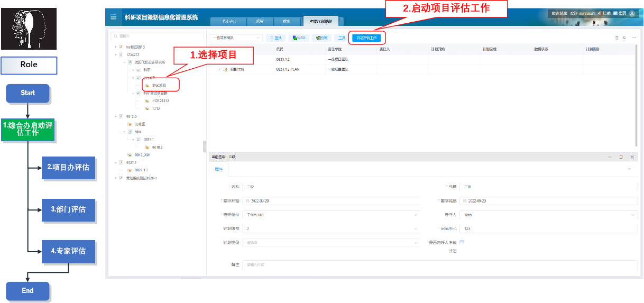The height and width of the screenshot is (303, 644).
Task: Click the WBS toolbar button
Action: pos(299,38)
